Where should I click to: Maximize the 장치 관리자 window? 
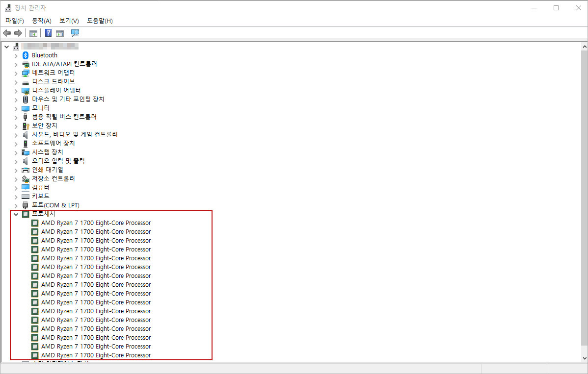(556, 8)
